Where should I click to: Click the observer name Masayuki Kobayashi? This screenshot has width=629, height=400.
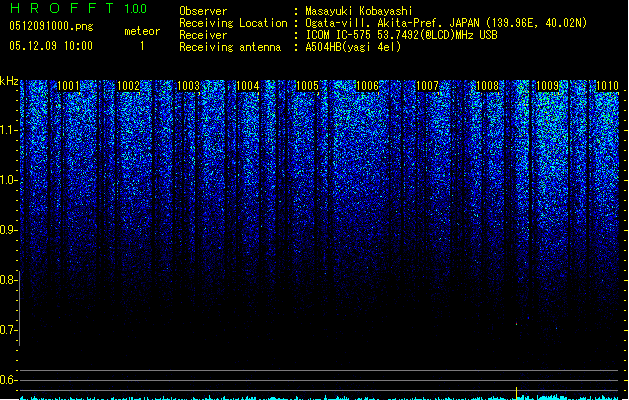click(359, 11)
